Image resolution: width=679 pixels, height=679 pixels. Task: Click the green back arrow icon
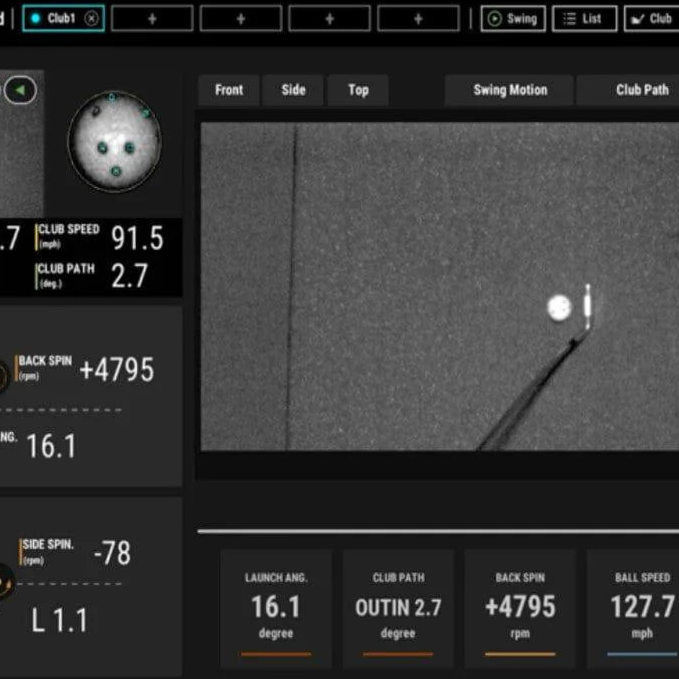coord(20,91)
